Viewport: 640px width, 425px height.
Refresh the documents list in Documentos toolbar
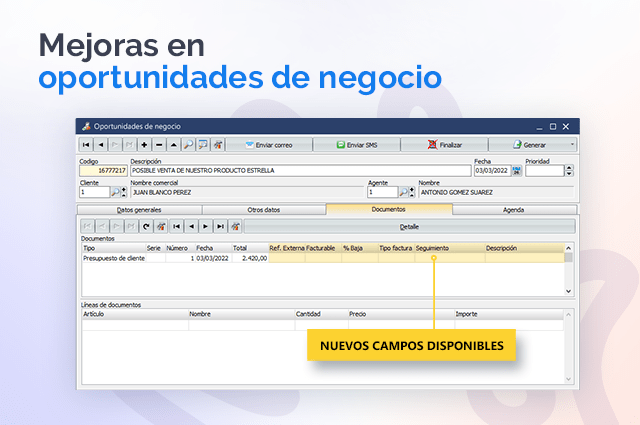(146, 227)
